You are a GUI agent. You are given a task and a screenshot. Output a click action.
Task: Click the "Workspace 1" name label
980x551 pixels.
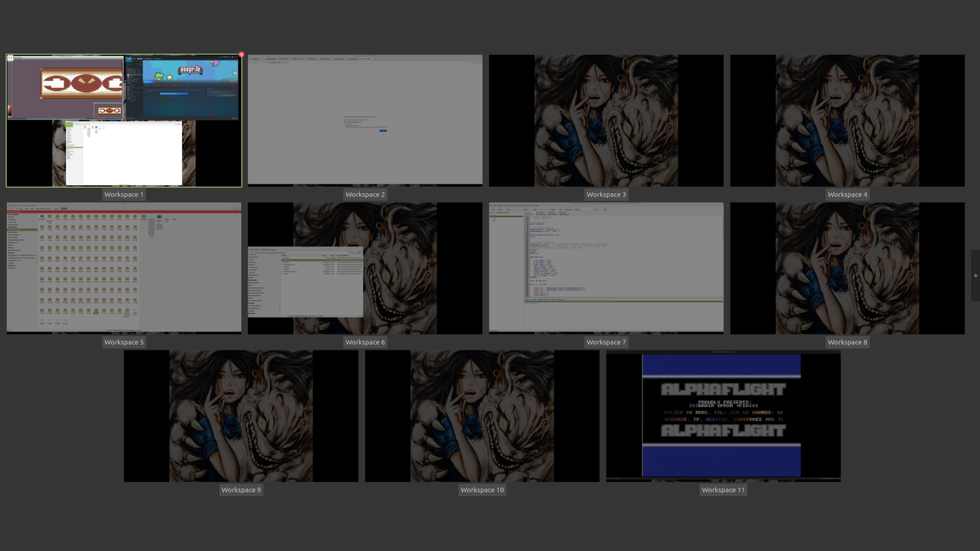coord(124,194)
